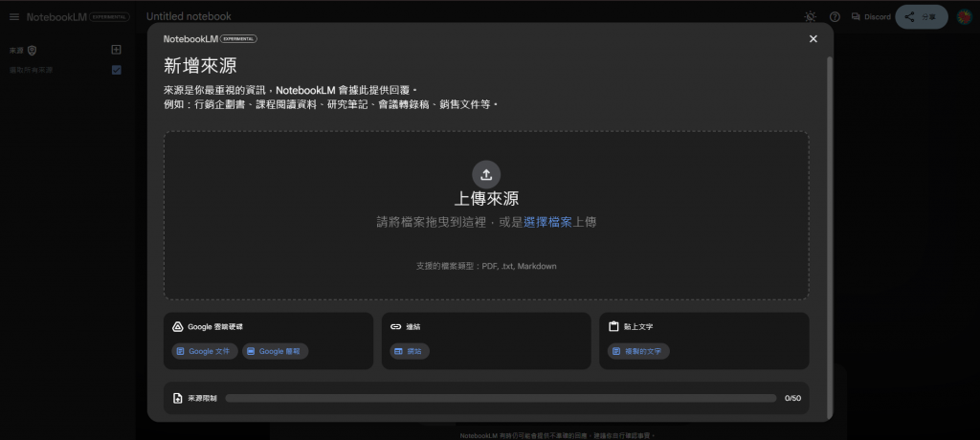The image size is (980, 440).
Task: Click the clipboard paste text icon
Action: point(613,326)
